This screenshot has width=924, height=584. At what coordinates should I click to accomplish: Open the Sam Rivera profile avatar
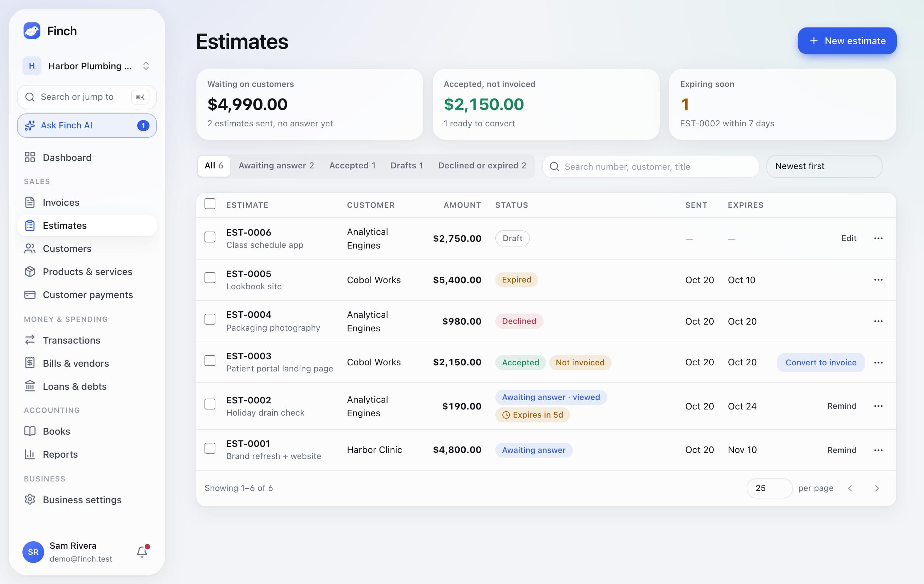click(x=33, y=552)
